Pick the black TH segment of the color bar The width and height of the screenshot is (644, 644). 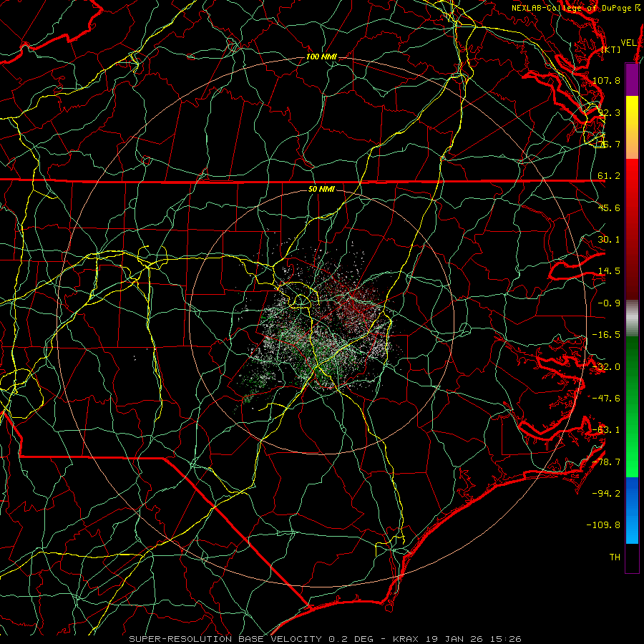pyautogui.click(x=632, y=557)
